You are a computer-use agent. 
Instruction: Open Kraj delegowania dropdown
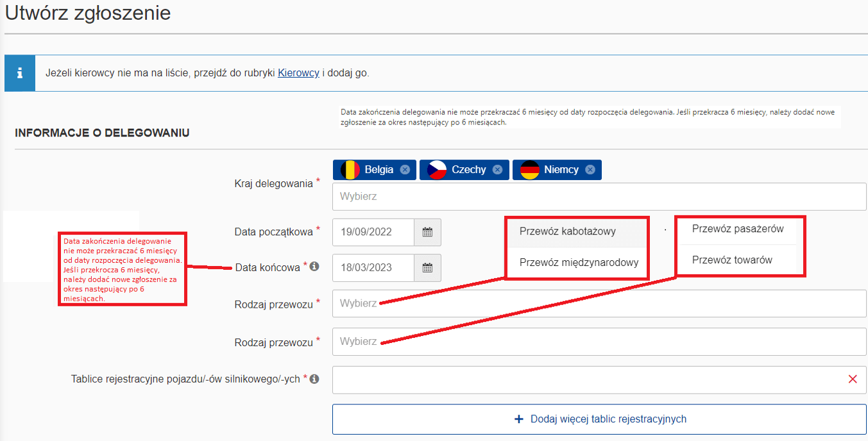point(599,197)
